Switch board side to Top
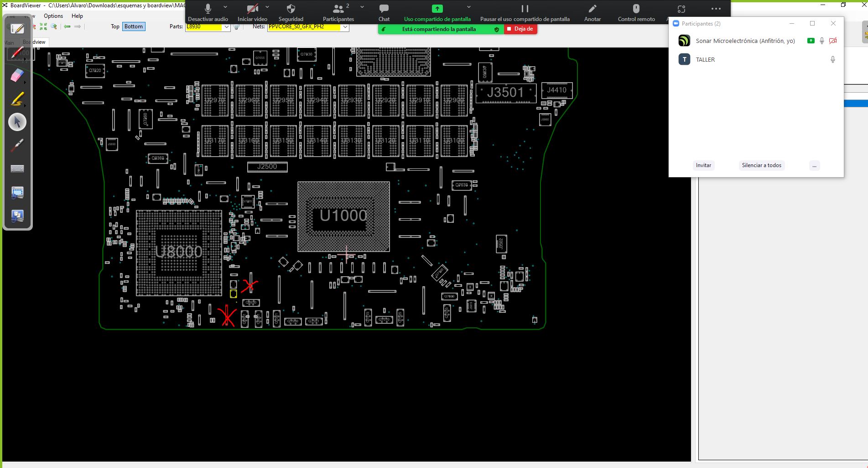The width and height of the screenshot is (868, 468). coord(115,26)
